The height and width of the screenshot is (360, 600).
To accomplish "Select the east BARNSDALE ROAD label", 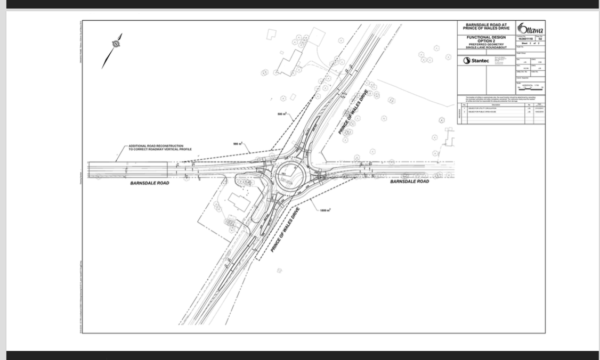I will [409, 181].
